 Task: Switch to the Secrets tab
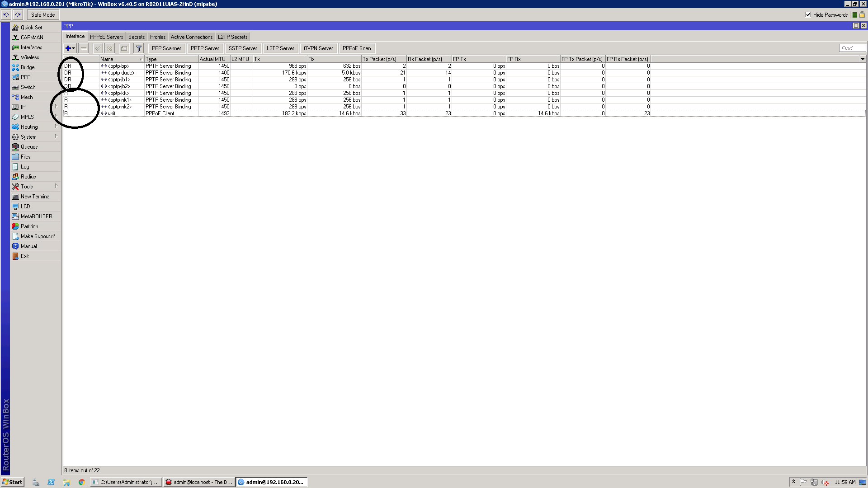[137, 37]
